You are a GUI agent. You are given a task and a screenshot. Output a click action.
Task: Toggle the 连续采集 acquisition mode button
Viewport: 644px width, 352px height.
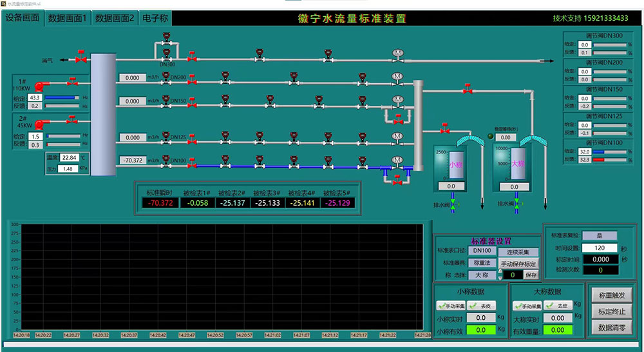tap(520, 251)
